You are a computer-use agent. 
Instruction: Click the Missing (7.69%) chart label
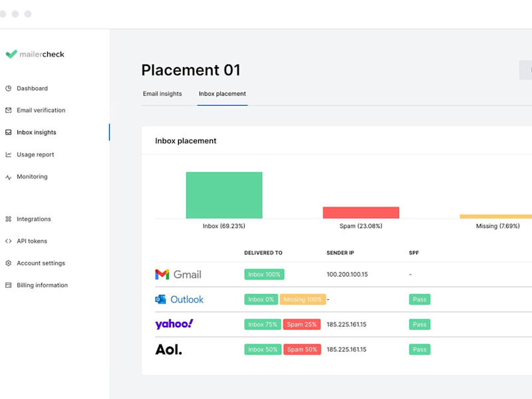(x=497, y=226)
